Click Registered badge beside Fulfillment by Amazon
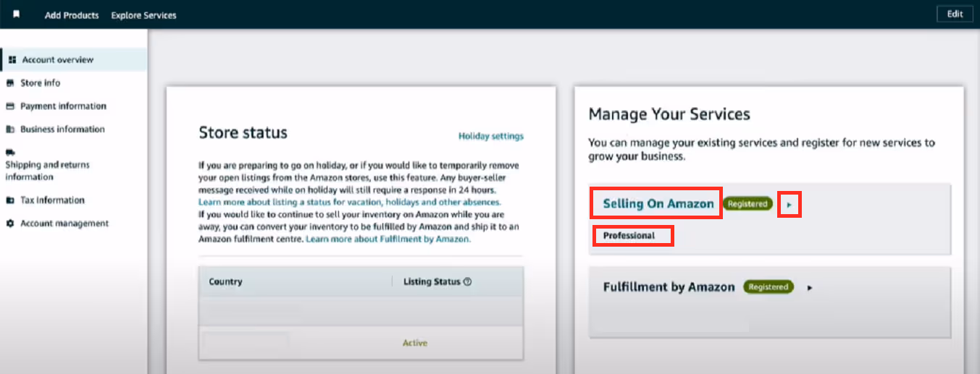The width and height of the screenshot is (980, 374). [x=768, y=287]
